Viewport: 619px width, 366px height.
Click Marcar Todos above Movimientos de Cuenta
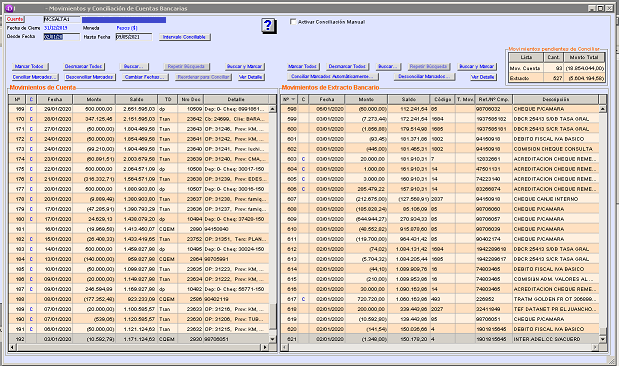(29, 66)
